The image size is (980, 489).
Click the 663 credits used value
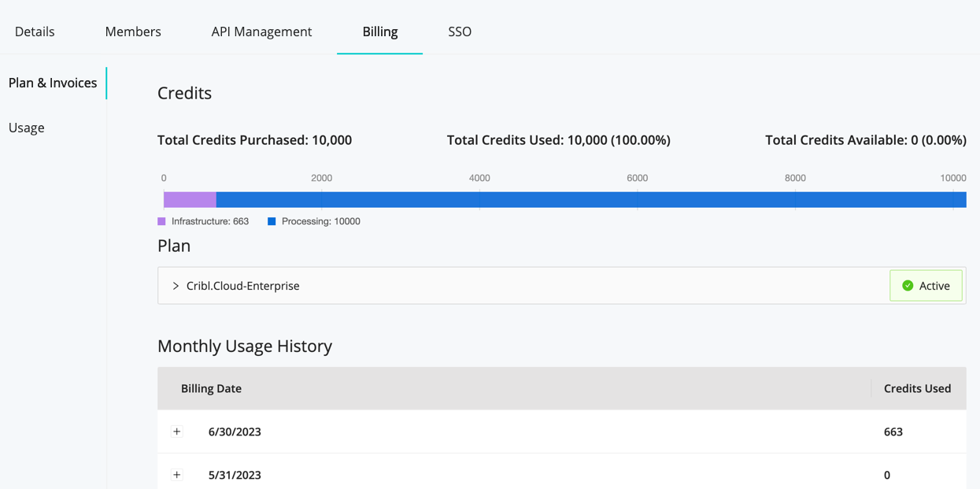click(x=893, y=432)
